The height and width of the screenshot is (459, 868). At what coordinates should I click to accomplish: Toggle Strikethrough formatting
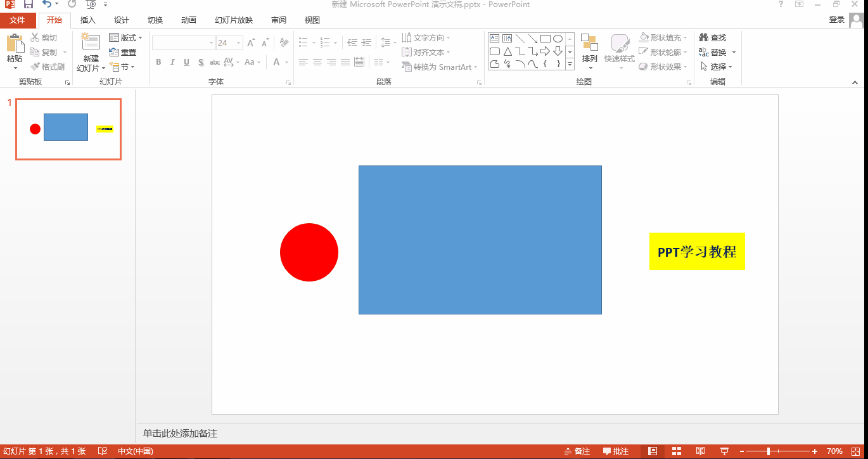215,62
